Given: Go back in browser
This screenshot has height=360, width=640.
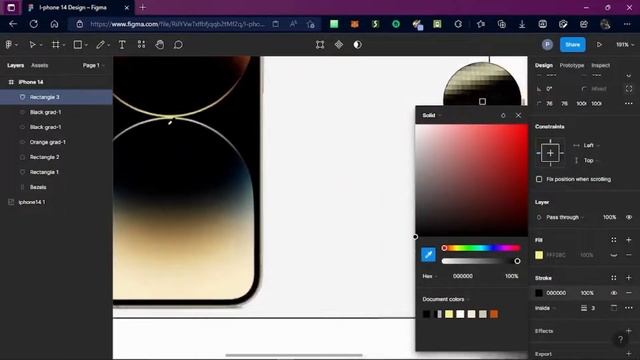Looking at the screenshot, I should (x=13, y=24).
